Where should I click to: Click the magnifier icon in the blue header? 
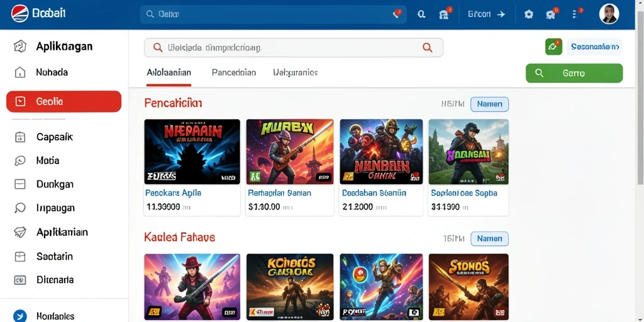(x=421, y=14)
